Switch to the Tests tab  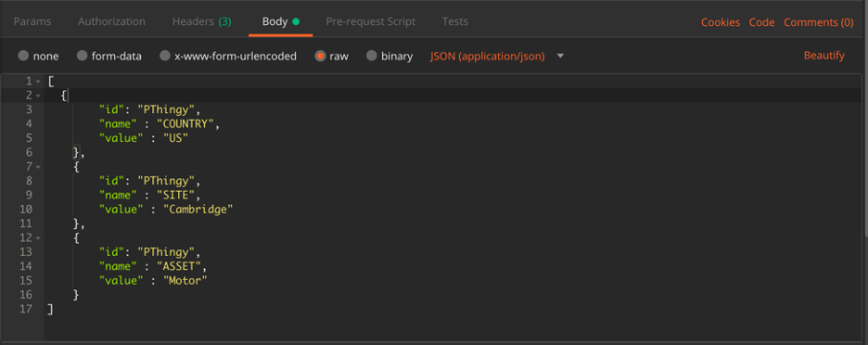455,21
